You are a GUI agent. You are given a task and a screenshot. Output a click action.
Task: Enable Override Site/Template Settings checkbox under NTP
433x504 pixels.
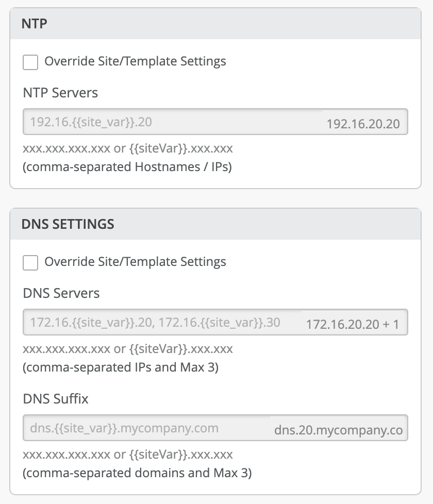(30, 62)
